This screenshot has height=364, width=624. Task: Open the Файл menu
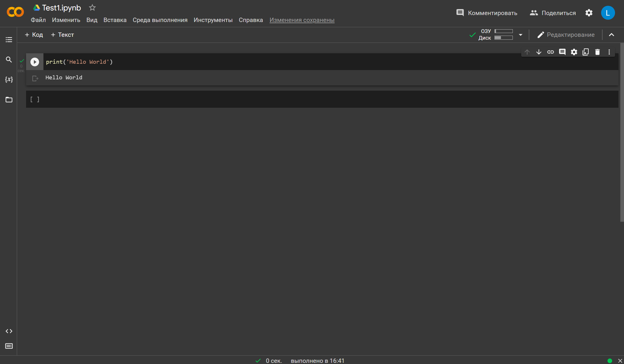38,20
